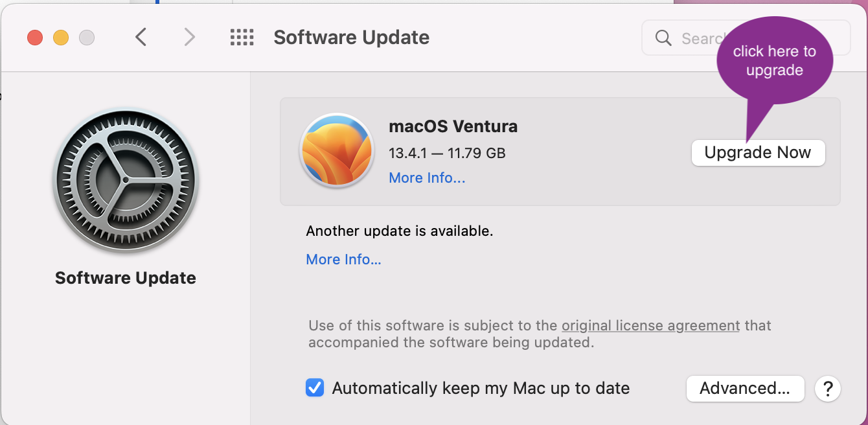Disable Automatically keep my Mac up to date

(315, 388)
